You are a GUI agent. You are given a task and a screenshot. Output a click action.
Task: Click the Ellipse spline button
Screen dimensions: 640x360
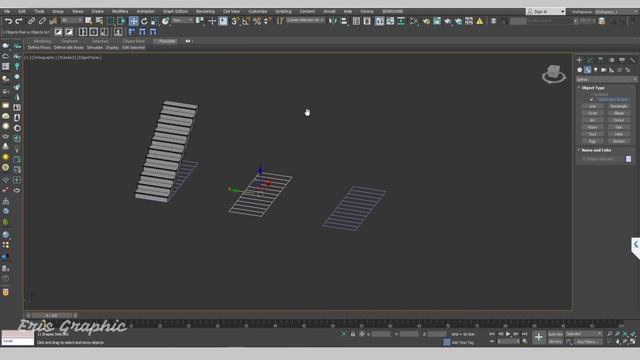[619, 113]
